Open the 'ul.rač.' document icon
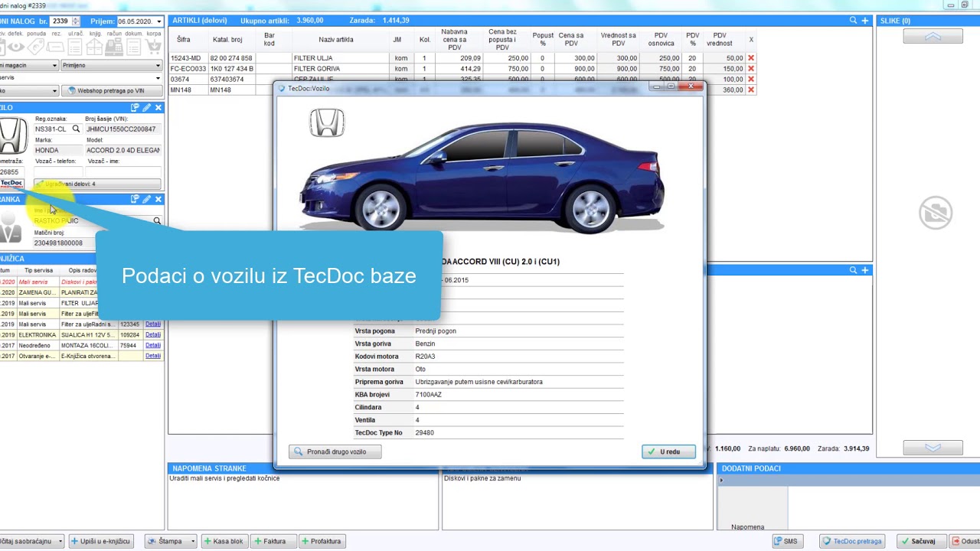 point(75,47)
